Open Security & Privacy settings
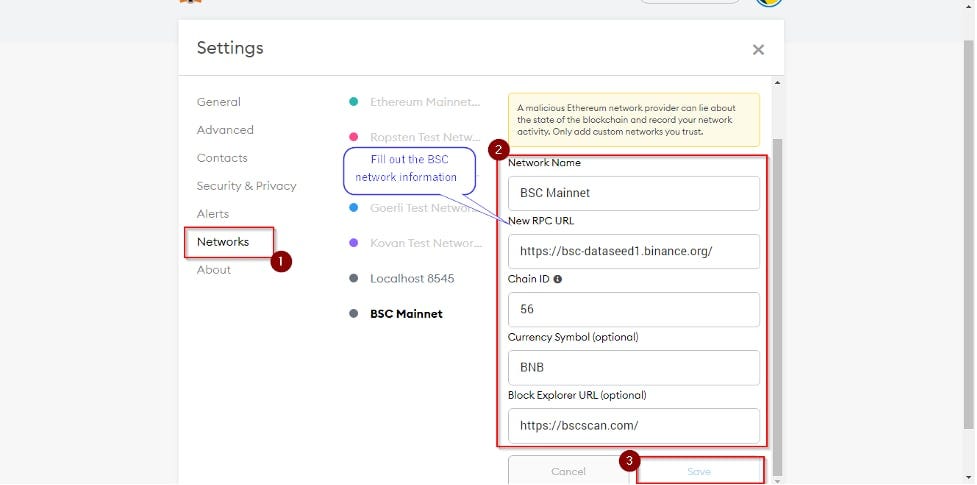Image resolution: width=977 pixels, height=485 pixels. coord(246,186)
